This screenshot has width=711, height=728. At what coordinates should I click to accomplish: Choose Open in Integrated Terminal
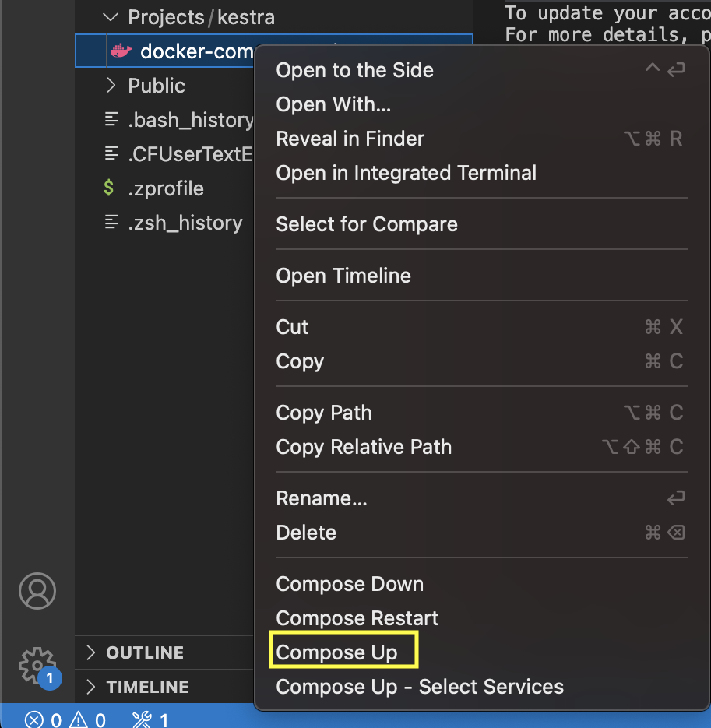pyautogui.click(x=406, y=173)
